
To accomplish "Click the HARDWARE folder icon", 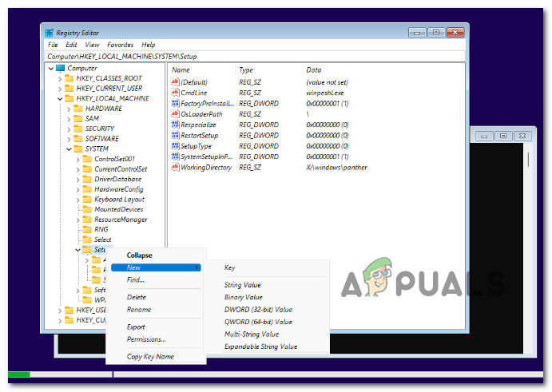I will 78,109.
